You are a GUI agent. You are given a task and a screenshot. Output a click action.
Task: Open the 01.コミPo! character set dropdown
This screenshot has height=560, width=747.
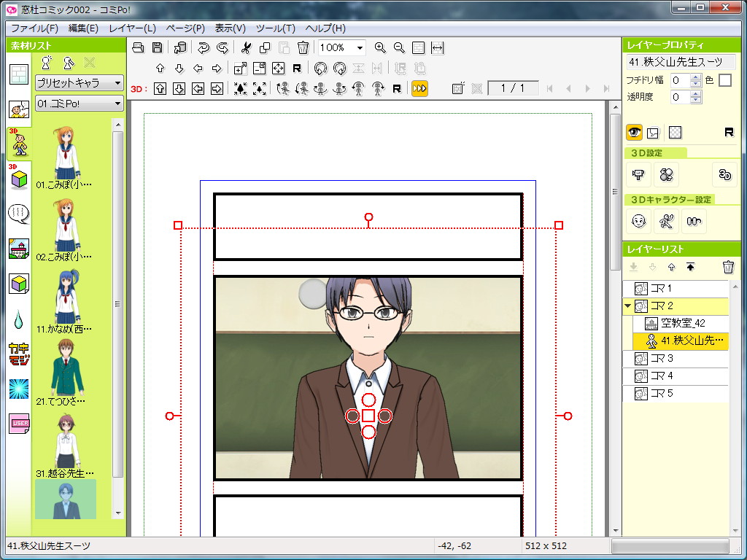pyautogui.click(x=79, y=104)
